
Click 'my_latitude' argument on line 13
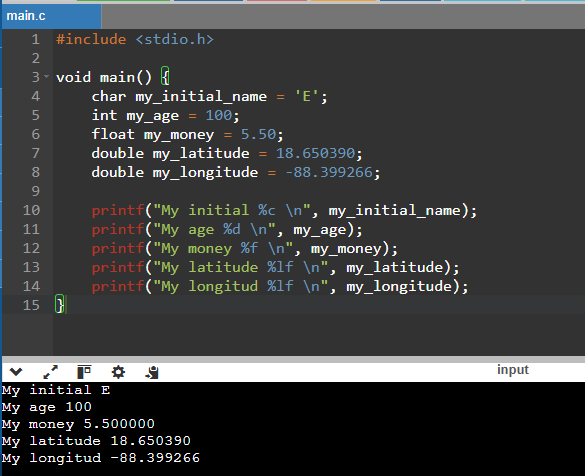[x=395, y=267]
